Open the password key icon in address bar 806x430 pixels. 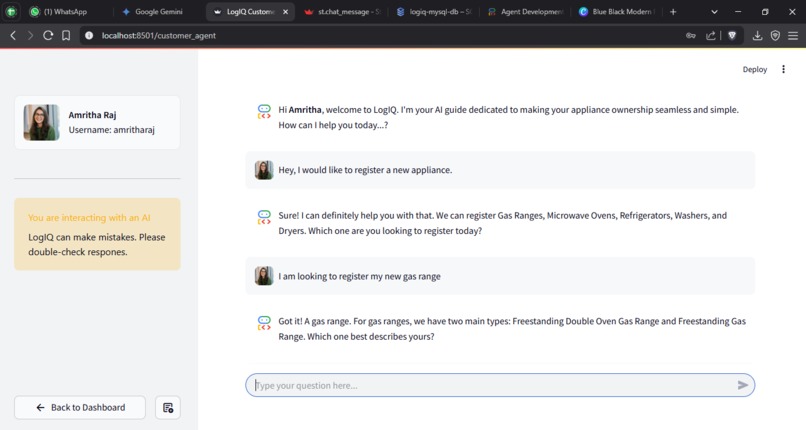click(690, 35)
